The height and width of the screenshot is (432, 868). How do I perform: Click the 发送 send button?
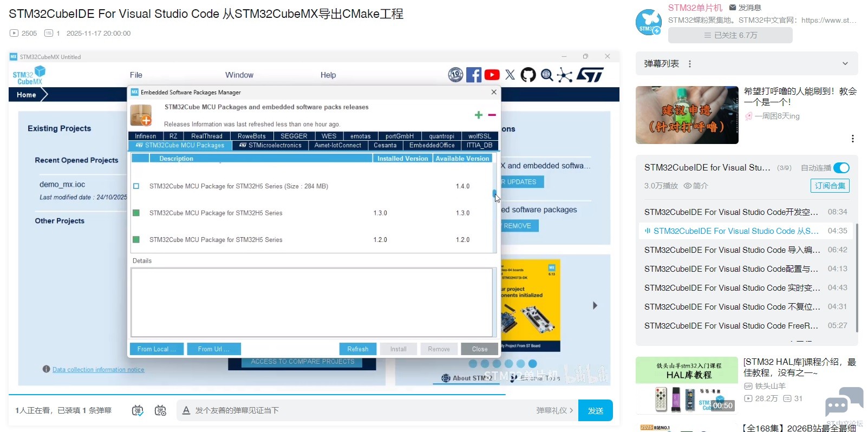pos(596,410)
